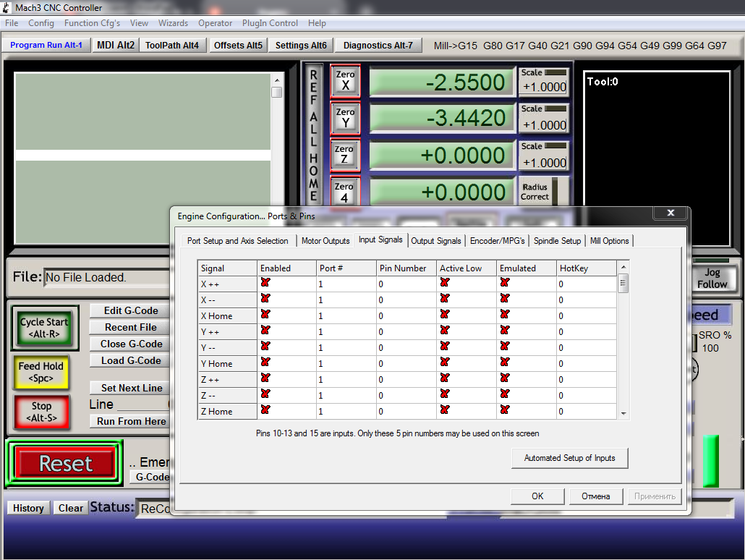
Task: Click the Mach3 application icon in title bar
Action: [7, 7]
